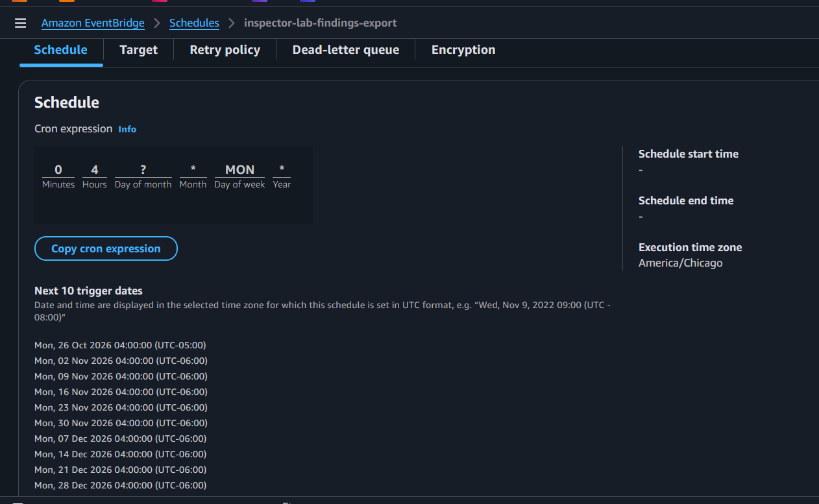
Task: Select the America/Chicago time zone value
Action: [x=681, y=263]
